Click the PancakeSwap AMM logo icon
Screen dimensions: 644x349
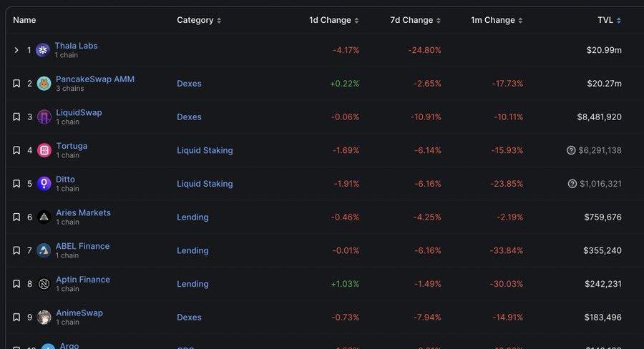click(44, 84)
